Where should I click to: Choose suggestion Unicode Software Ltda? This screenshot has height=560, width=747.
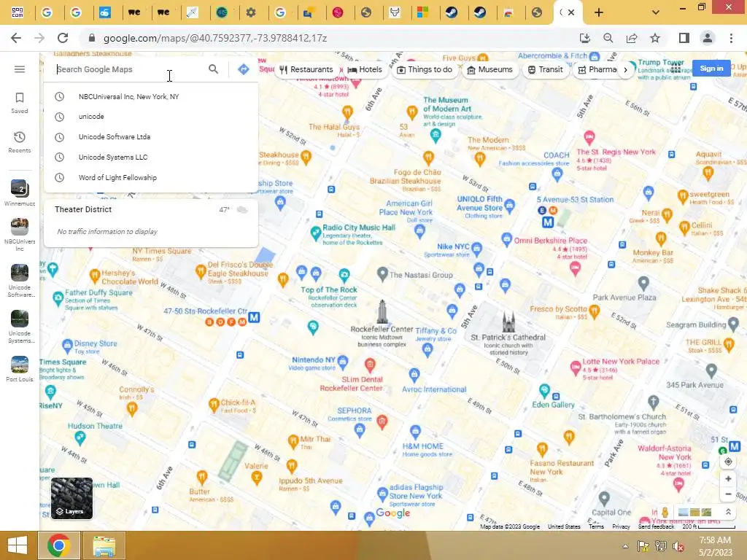[151, 137]
